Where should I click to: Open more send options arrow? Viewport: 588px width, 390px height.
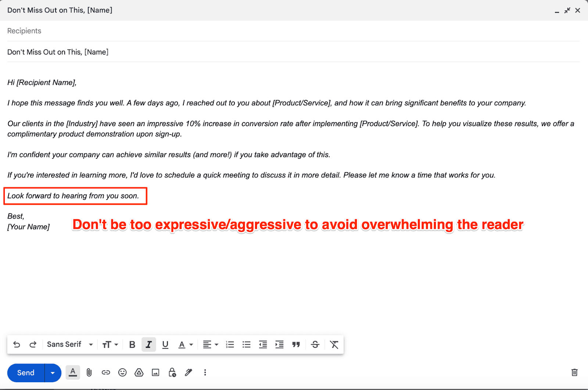pyautogui.click(x=52, y=373)
